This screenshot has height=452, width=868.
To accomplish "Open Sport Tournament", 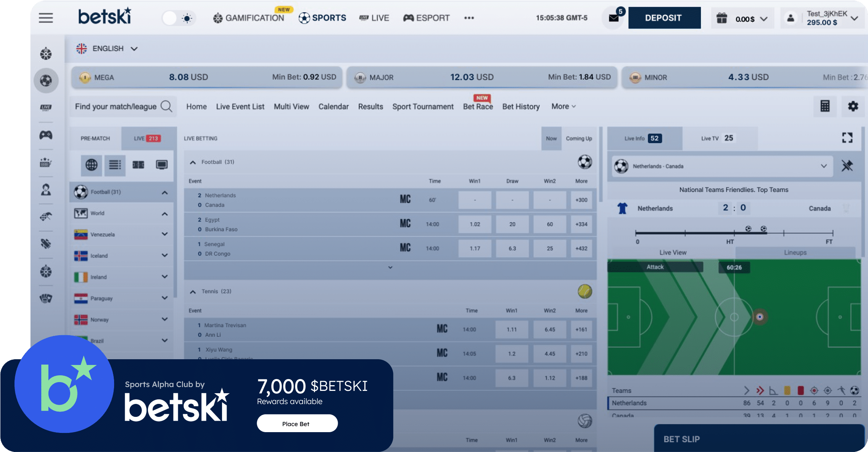I will pos(423,107).
